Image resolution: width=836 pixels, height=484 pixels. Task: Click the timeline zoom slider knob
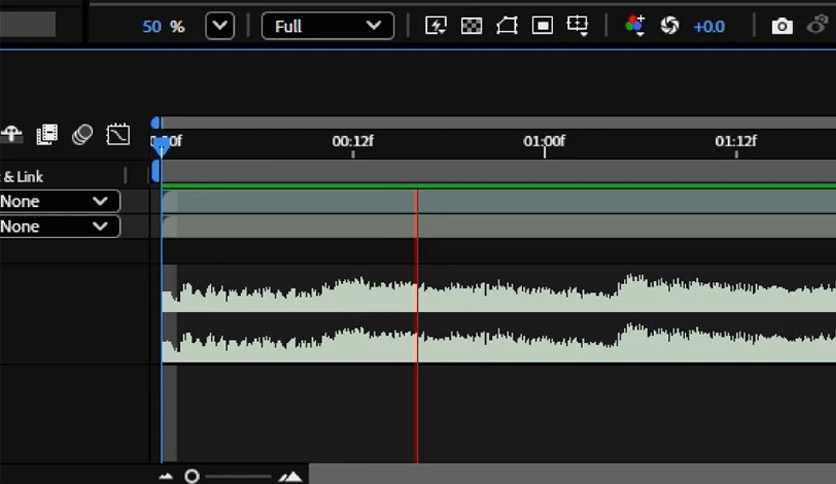[192, 476]
